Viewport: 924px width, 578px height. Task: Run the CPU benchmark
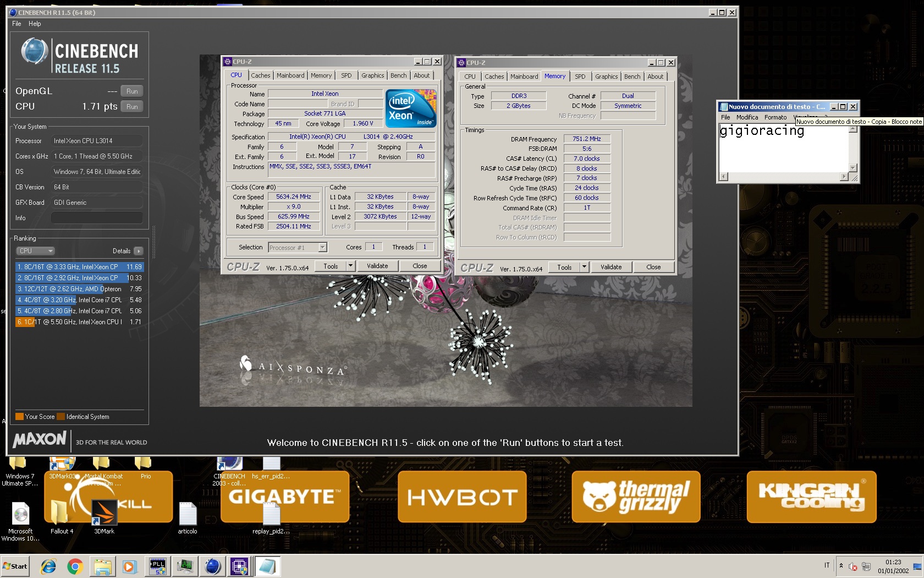(x=132, y=107)
